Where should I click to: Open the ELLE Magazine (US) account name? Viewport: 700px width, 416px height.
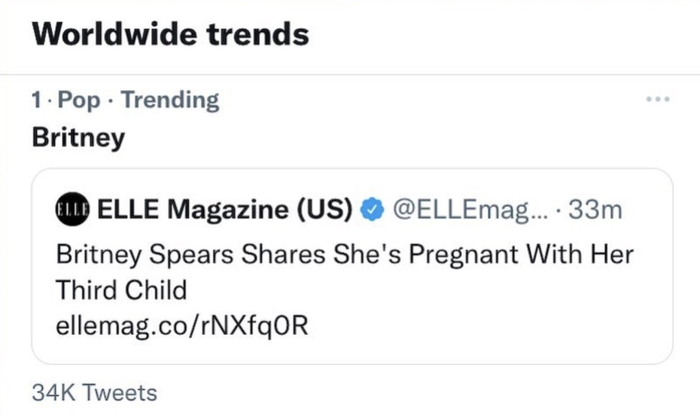(x=224, y=210)
